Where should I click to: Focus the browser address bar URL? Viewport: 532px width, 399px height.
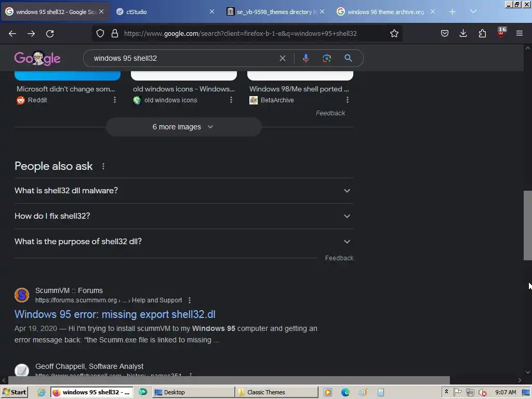click(240, 33)
